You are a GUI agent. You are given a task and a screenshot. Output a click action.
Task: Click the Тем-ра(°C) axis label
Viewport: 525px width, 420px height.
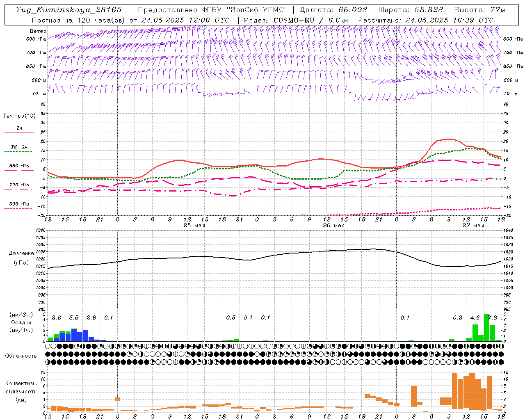click(19, 116)
